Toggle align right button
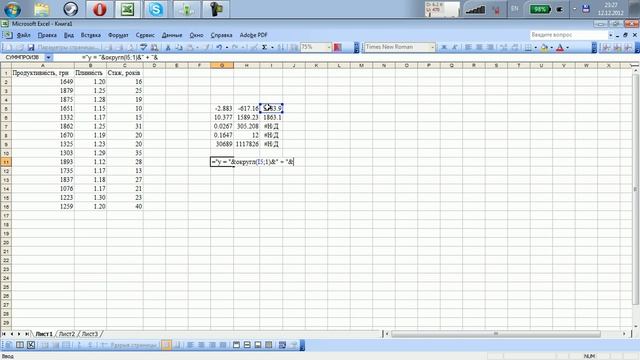Viewport: 640px width, 360px height. click(x=490, y=48)
